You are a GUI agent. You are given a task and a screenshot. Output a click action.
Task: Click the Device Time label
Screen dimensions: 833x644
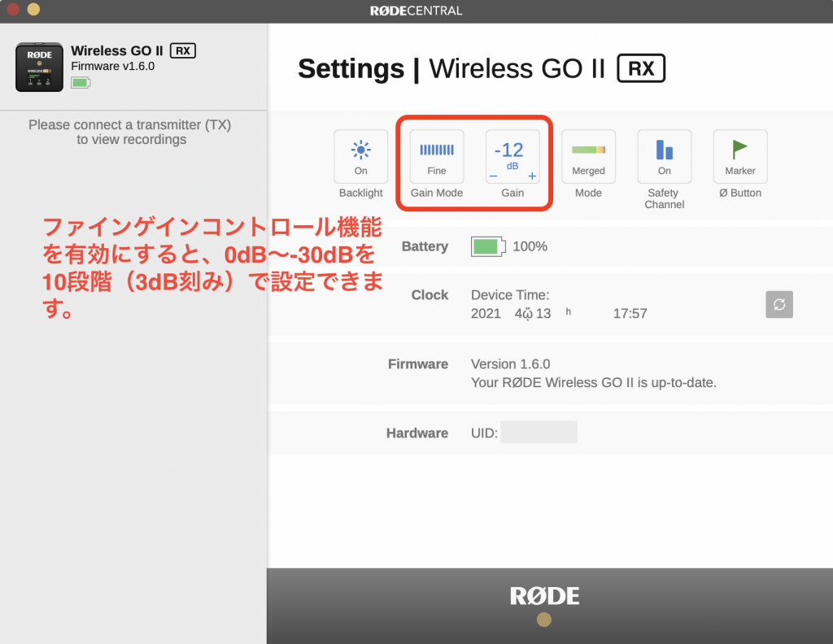coord(510,295)
